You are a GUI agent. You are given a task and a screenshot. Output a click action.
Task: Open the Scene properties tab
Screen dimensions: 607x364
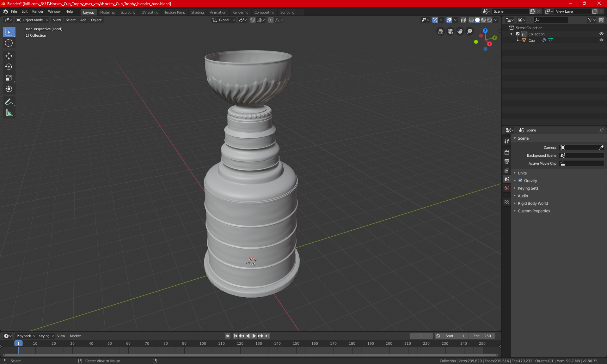(x=507, y=179)
